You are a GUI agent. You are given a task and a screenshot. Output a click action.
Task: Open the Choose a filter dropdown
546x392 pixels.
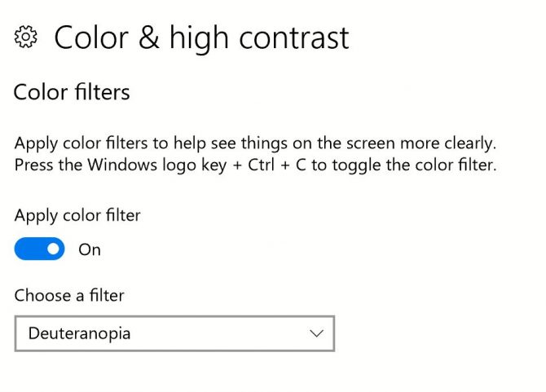click(174, 333)
